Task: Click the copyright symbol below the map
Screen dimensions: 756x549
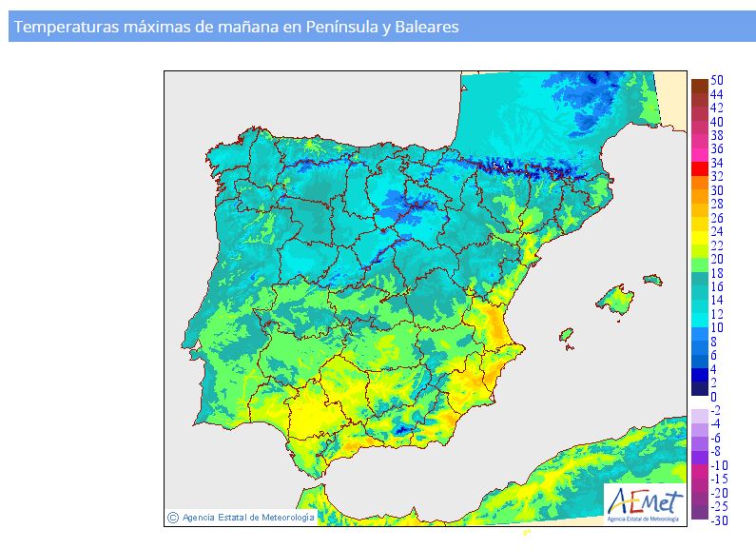Action: (x=172, y=517)
